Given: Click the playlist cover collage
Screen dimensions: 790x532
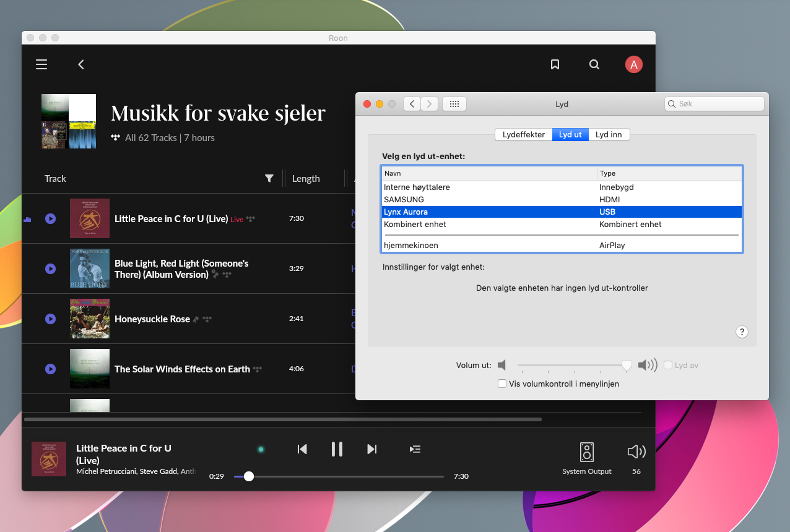Looking at the screenshot, I should [69, 121].
